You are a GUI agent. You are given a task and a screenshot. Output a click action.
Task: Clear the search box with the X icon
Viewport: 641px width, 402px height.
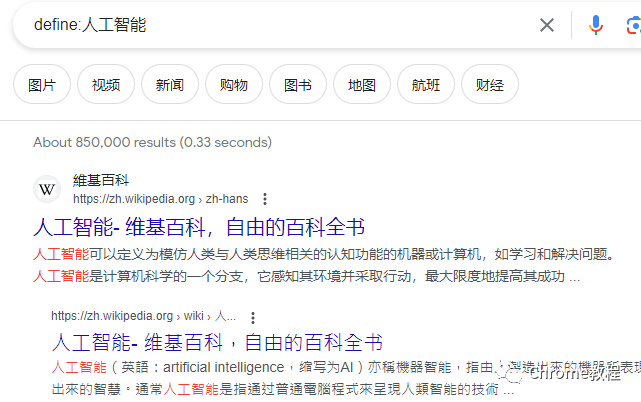(x=547, y=25)
